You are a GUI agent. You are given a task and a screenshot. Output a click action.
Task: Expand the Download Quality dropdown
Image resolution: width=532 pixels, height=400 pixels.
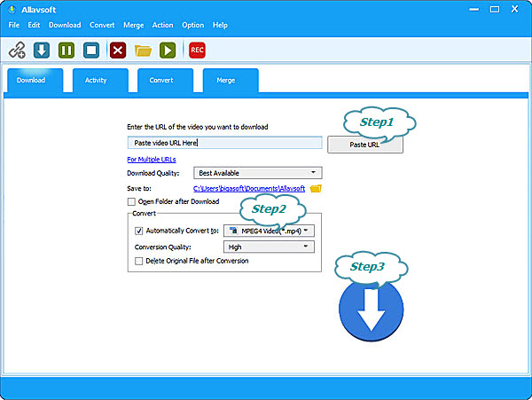pos(257,173)
